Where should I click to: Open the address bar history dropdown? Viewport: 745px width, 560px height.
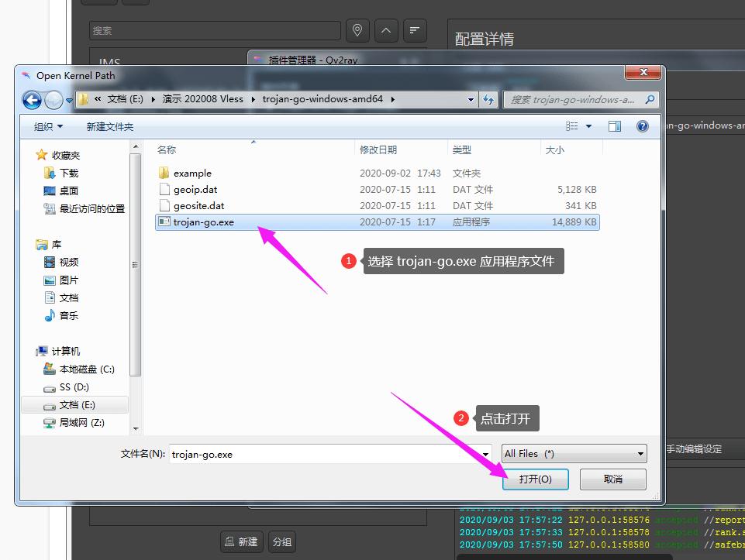click(x=471, y=100)
